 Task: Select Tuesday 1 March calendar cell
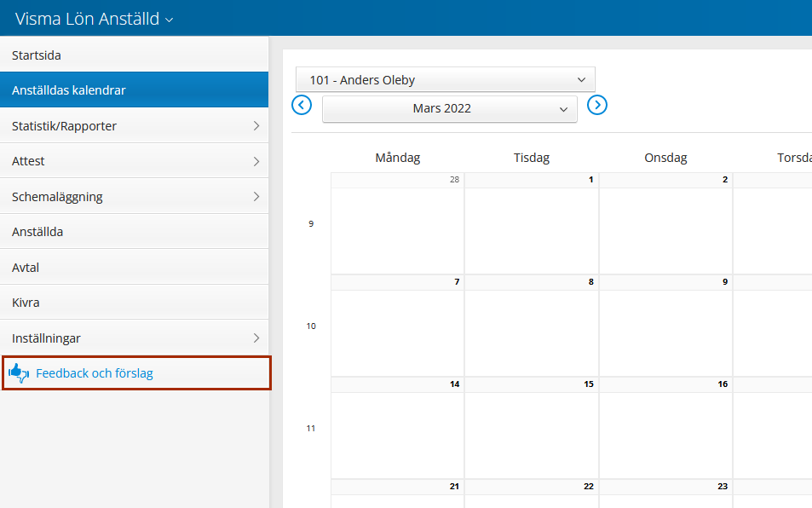(x=532, y=223)
